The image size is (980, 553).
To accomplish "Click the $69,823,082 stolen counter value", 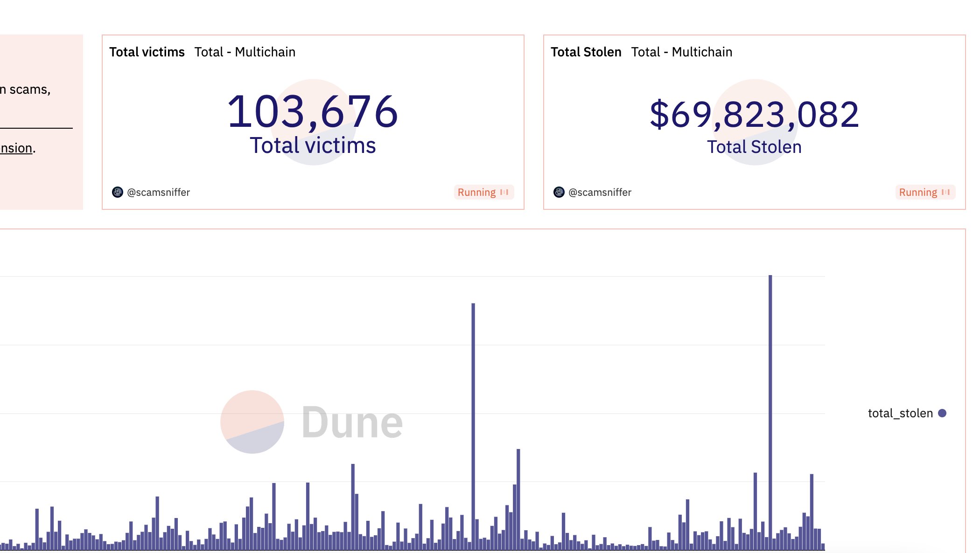I will (754, 114).
